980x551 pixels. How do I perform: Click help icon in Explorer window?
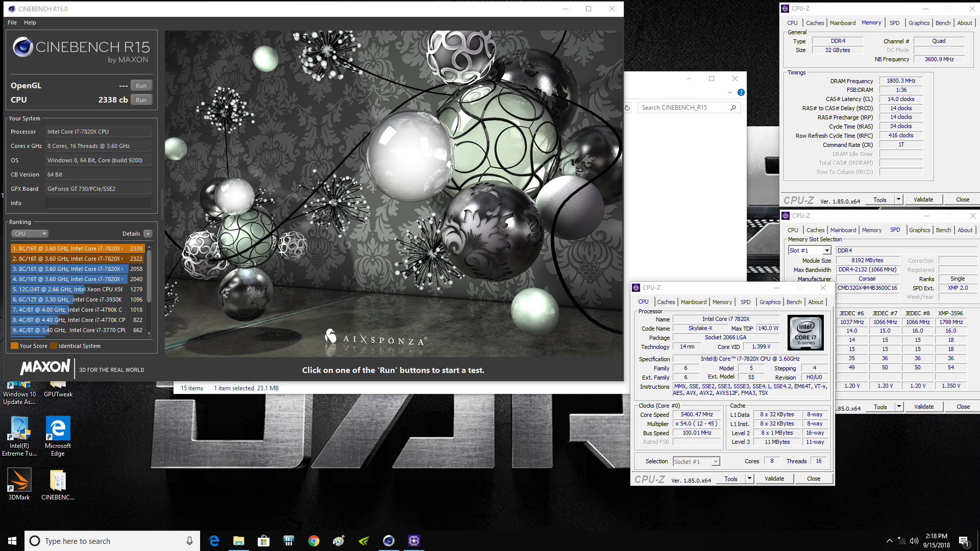pyautogui.click(x=741, y=92)
